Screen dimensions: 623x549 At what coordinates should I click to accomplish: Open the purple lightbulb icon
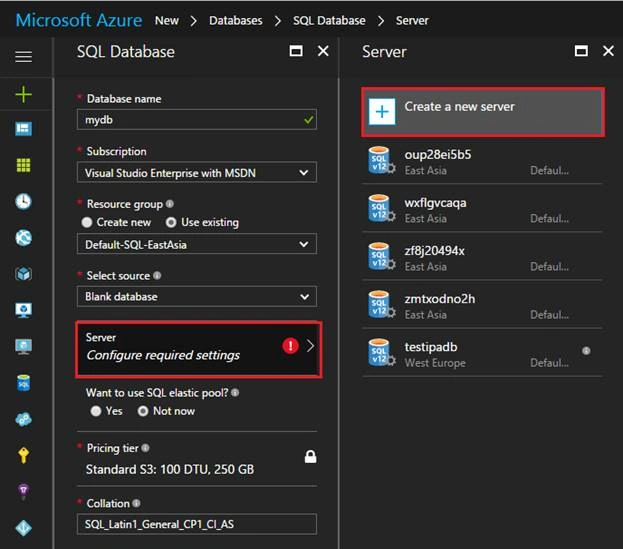pyautogui.click(x=23, y=492)
